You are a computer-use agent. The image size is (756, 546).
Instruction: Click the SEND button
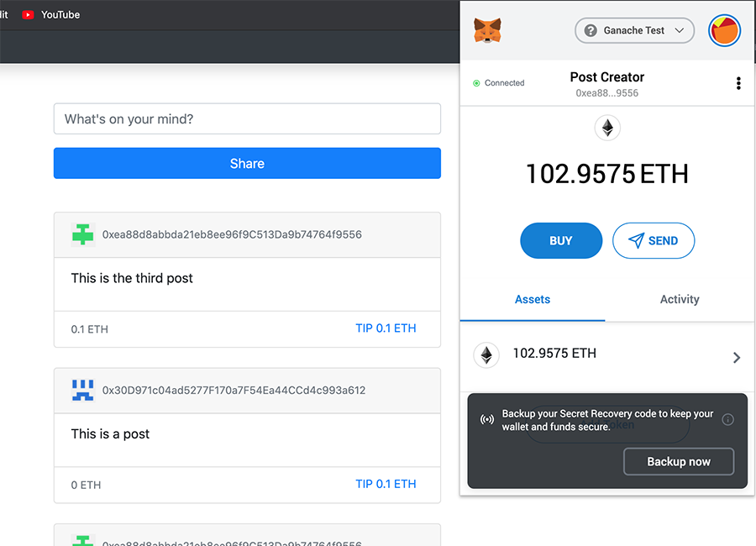654,241
